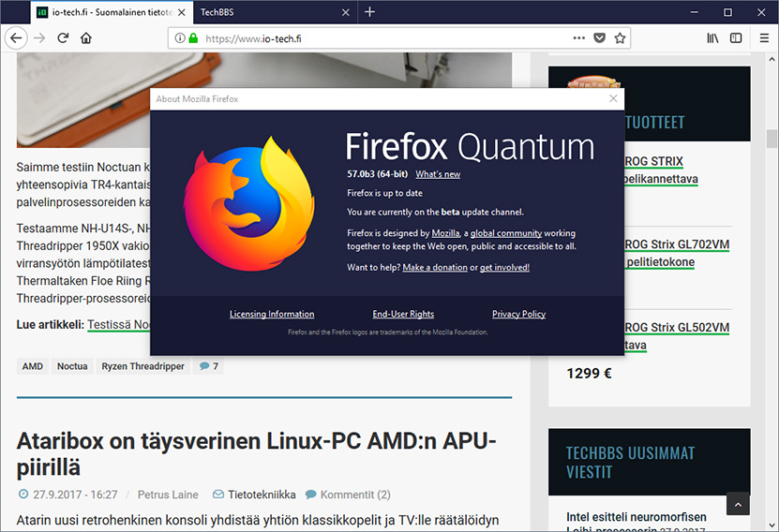
Task: Open the Library toolbar button
Action: (712, 38)
